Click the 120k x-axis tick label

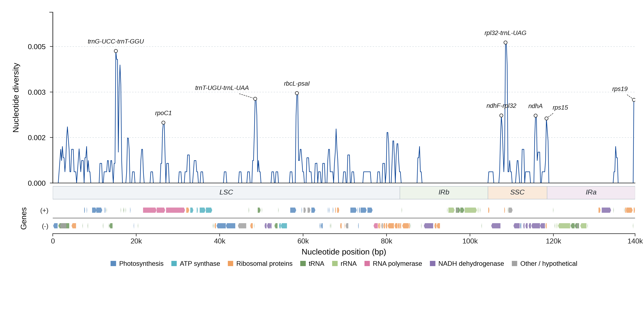coord(553,241)
